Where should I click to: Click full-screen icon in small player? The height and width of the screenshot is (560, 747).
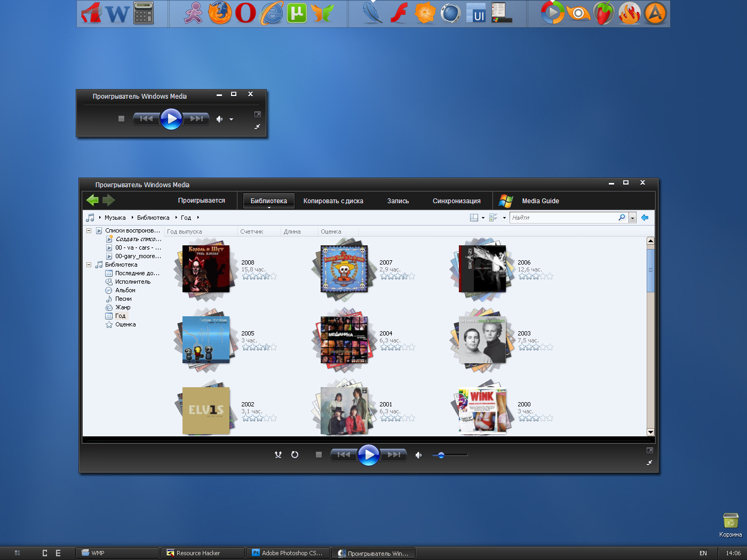258,115
